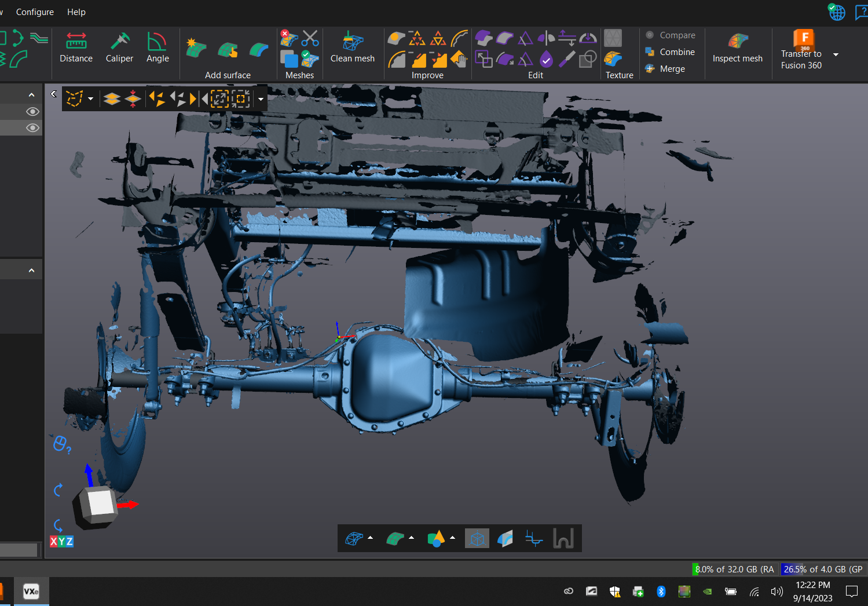868x606 pixels.
Task: Hide the first scan using its eye toggle
Action: (32, 111)
